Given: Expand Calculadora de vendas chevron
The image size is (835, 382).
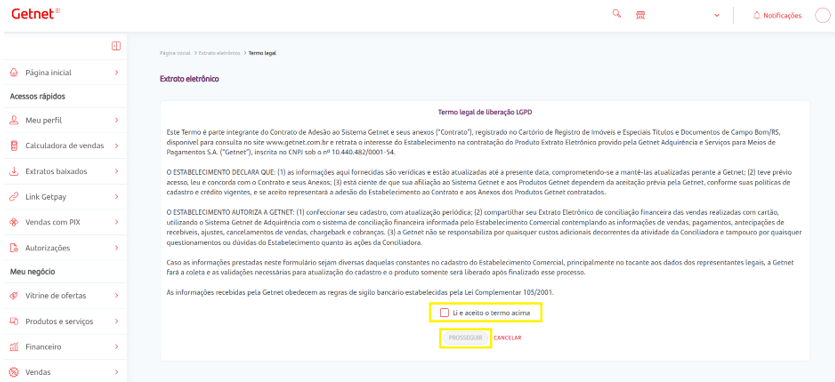Looking at the screenshot, I should (116, 145).
